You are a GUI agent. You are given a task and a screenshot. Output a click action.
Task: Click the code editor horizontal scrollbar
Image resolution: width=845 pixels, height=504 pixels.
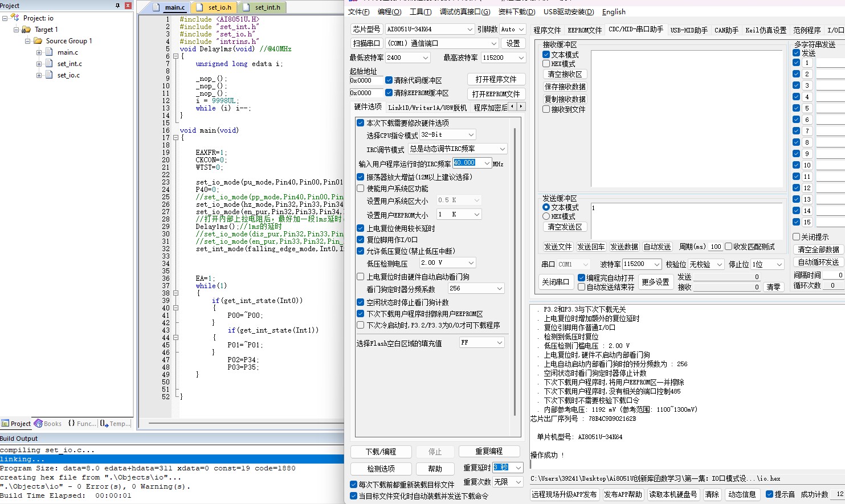tap(245, 423)
